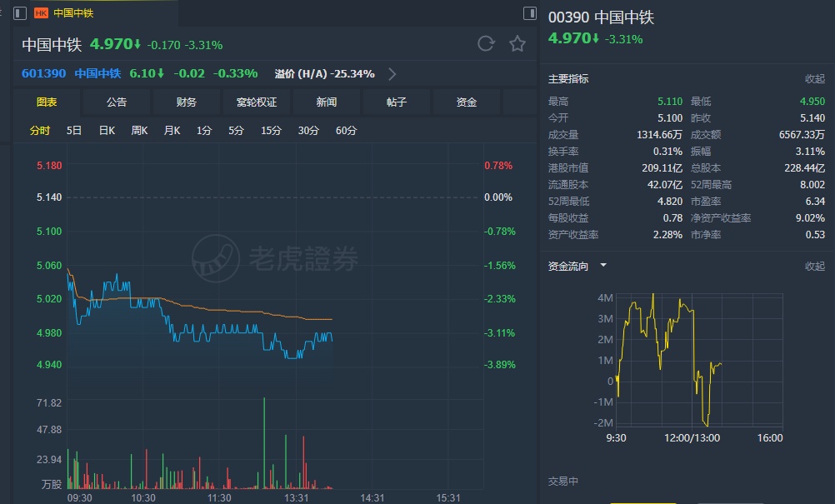Click the 换手率 value 0.31%

(x=667, y=151)
